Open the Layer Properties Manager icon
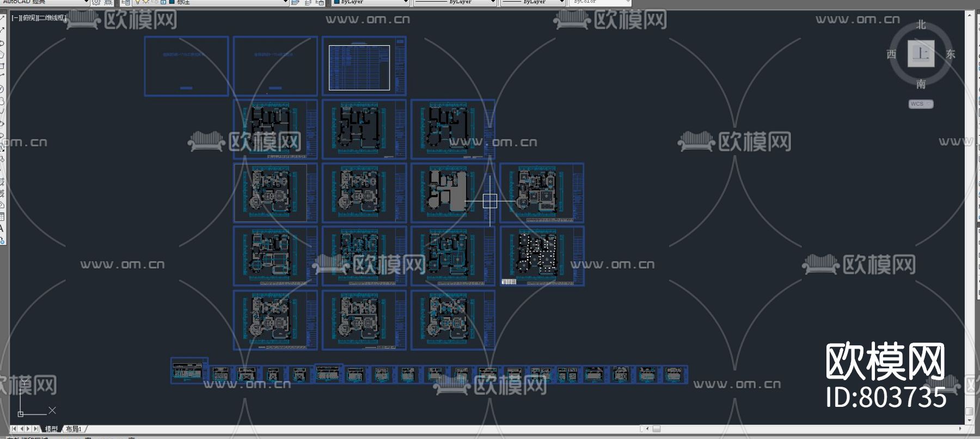The image size is (980, 439). (x=126, y=2)
